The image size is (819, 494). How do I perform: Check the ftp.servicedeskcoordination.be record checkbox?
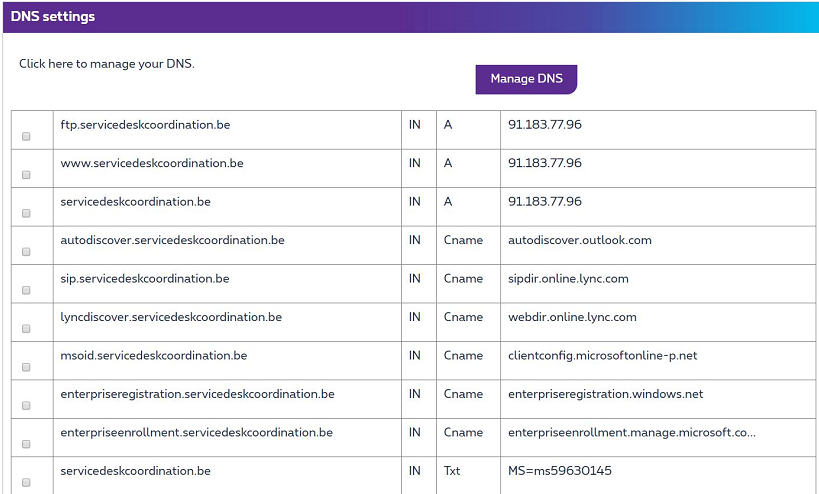[x=26, y=136]
